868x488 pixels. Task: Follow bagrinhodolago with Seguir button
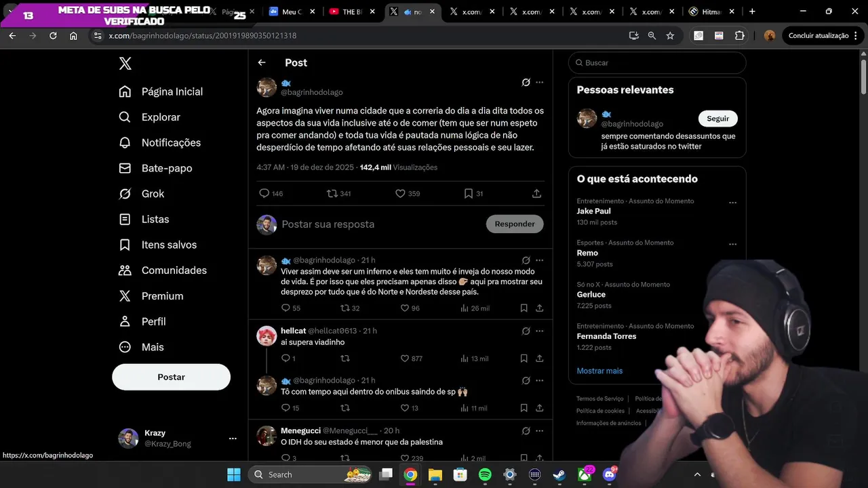click(x=717, y=119)
